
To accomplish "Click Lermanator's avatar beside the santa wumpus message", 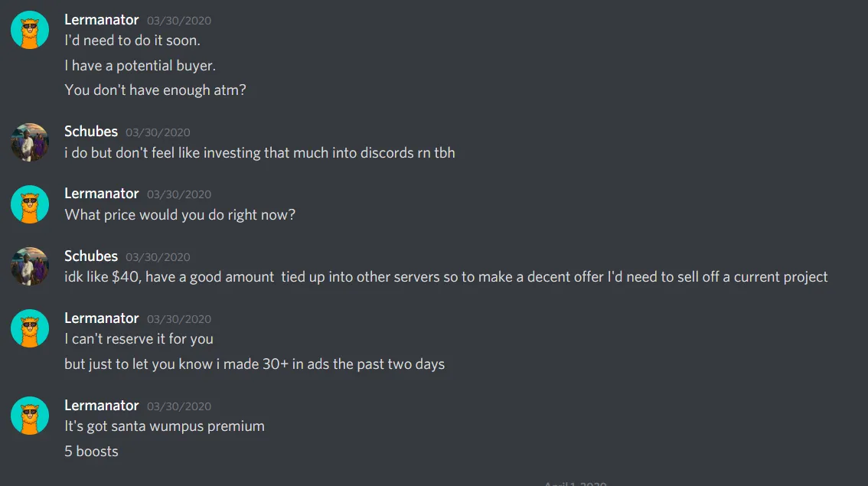I will coord(30,416).
